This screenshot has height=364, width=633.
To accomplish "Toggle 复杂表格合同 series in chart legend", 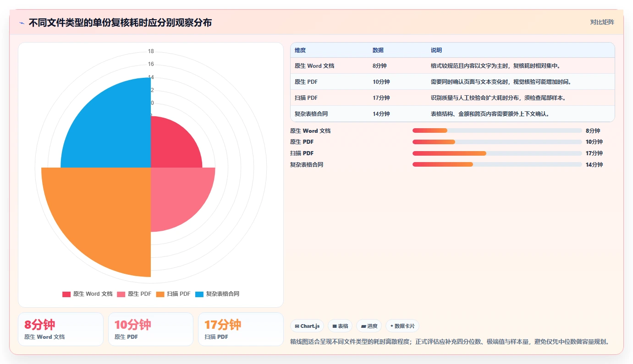I will click(x=217, y=294).
